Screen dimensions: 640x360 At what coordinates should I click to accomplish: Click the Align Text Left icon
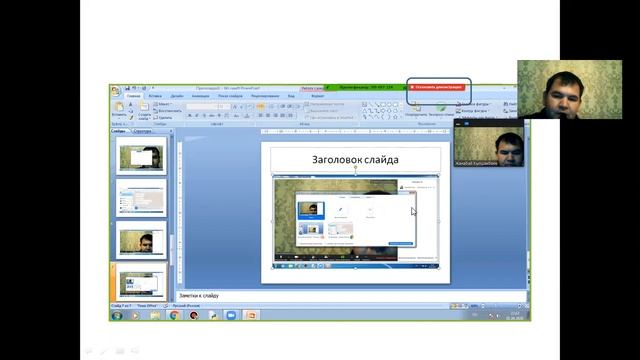point(260,116)
